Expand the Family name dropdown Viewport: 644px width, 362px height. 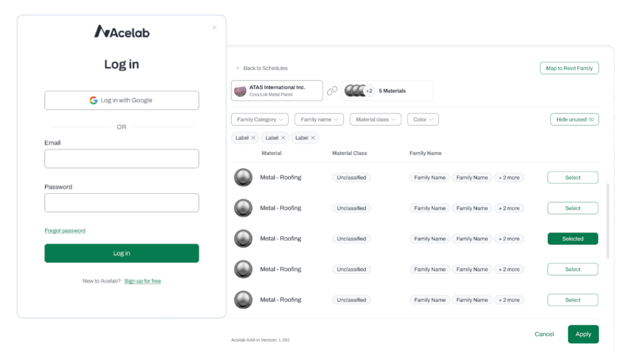(x=319, y=119)
